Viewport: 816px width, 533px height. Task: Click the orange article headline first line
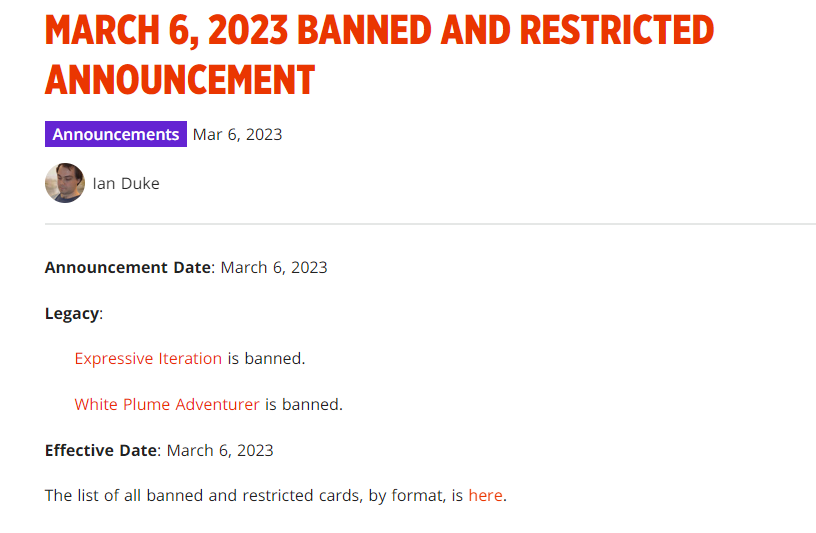pos(379,30)
